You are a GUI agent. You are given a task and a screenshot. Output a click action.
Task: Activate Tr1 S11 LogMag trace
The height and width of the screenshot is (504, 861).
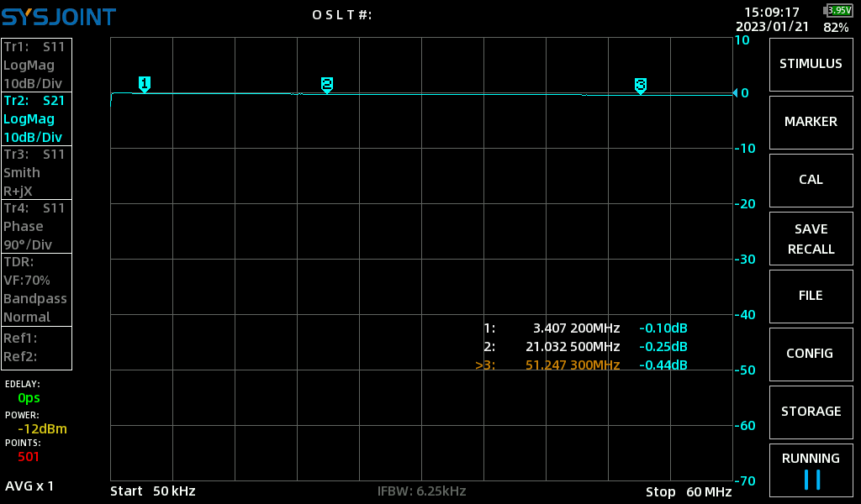tap(36, 65)
